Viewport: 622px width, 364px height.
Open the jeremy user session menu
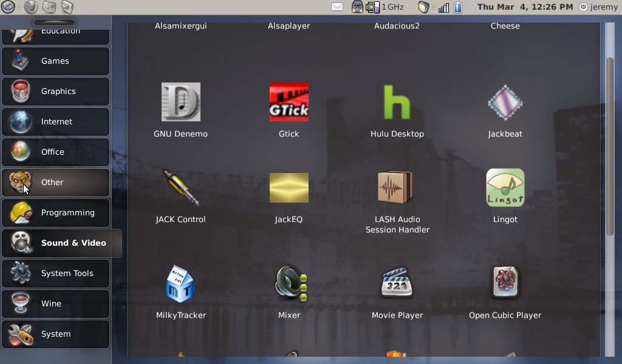(598, 7)
